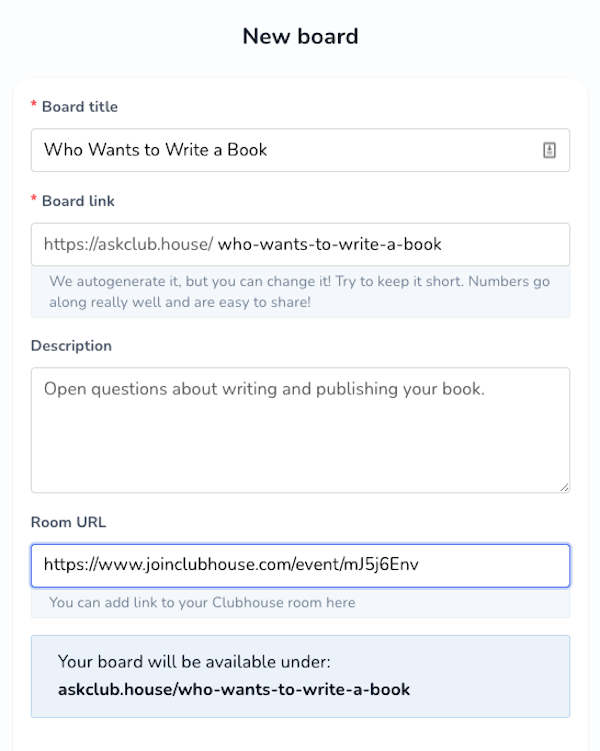Screen dimensions: 600x751
Task: Click the red asterisk beside Board title
Action: pyautogui.click(x=34, y=105)
